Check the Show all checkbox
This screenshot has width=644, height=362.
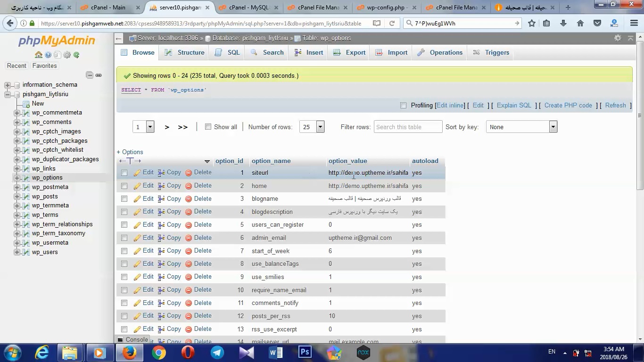click(208, 127)
